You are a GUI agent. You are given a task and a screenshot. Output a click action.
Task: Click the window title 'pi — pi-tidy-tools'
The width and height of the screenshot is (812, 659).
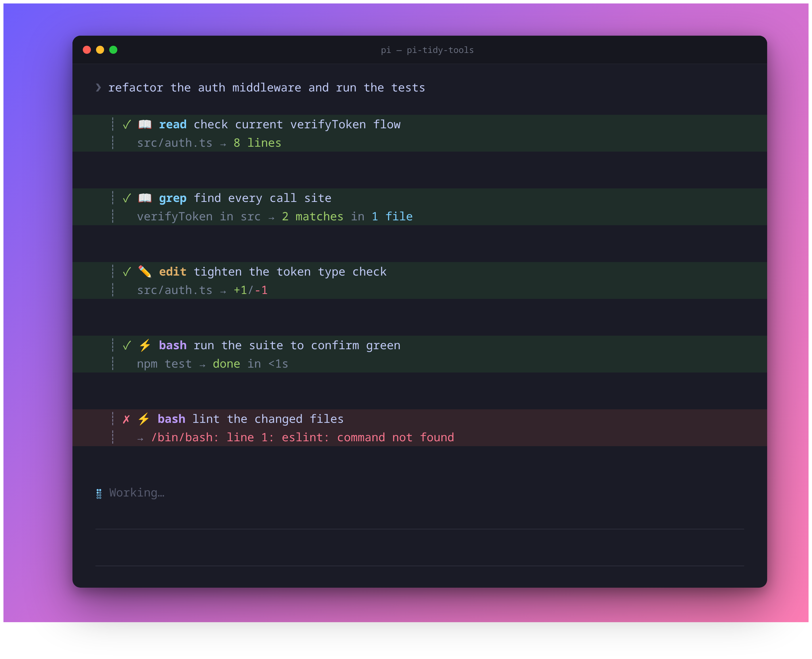[427, 50]
